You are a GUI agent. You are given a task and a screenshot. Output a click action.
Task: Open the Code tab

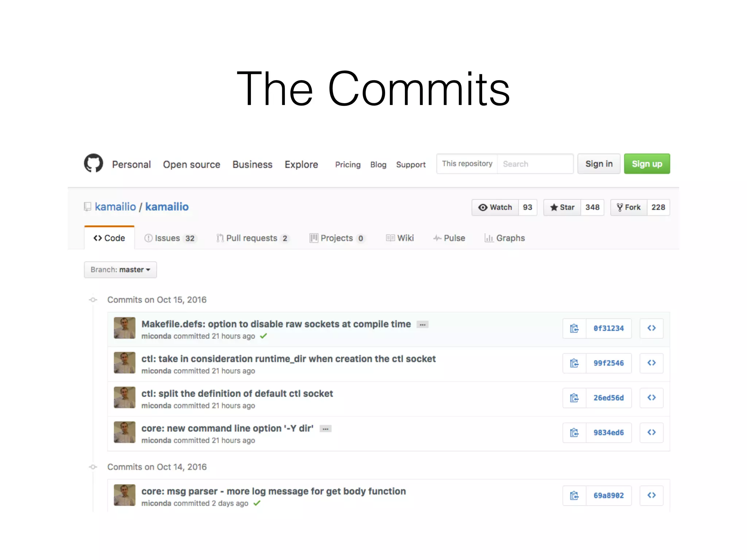tap(109, 238)
